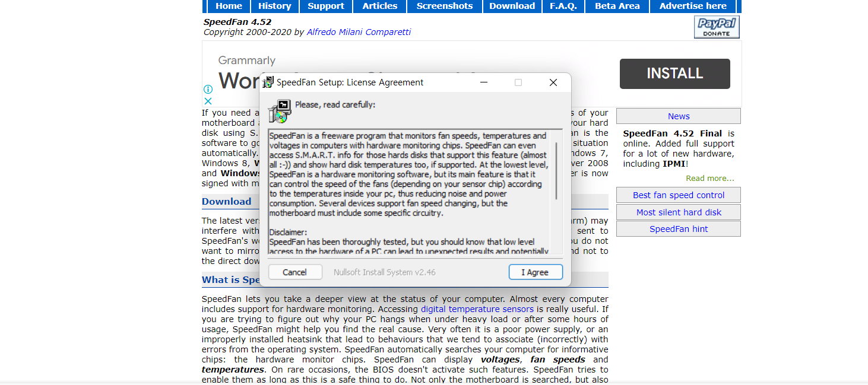The image size is (868, 385).
Task: Click the ad info icon
Action: click(x=208, y=89)
